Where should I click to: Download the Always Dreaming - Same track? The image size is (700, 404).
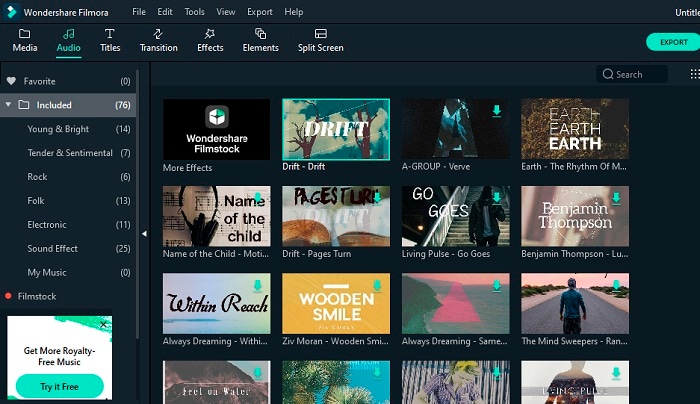(496, 285)
